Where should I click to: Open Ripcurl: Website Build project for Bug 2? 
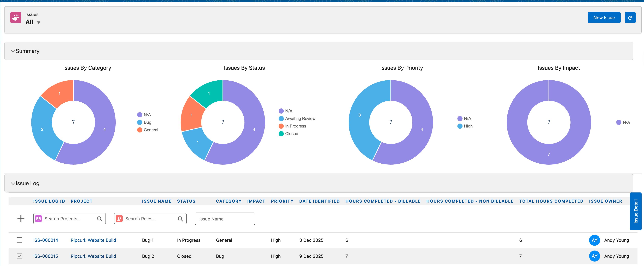click(93, 256)
